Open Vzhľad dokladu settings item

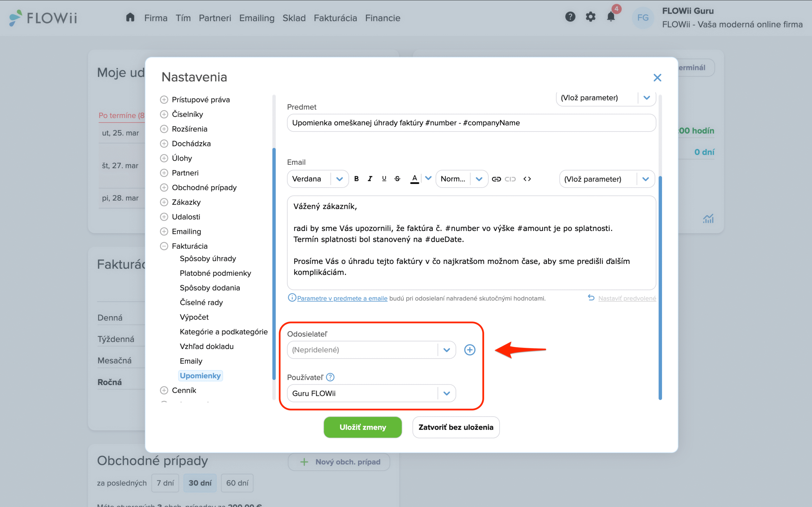click(x=206, y=346)
